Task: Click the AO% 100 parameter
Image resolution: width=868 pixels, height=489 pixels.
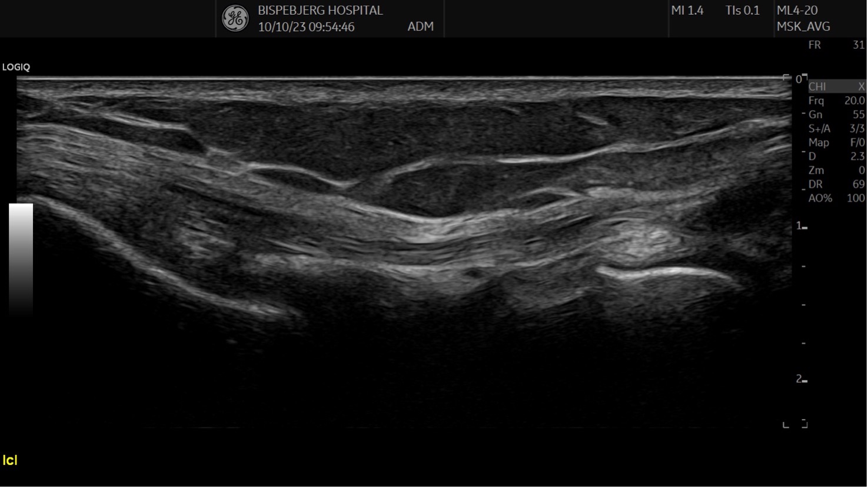Action: pos(836,198)
